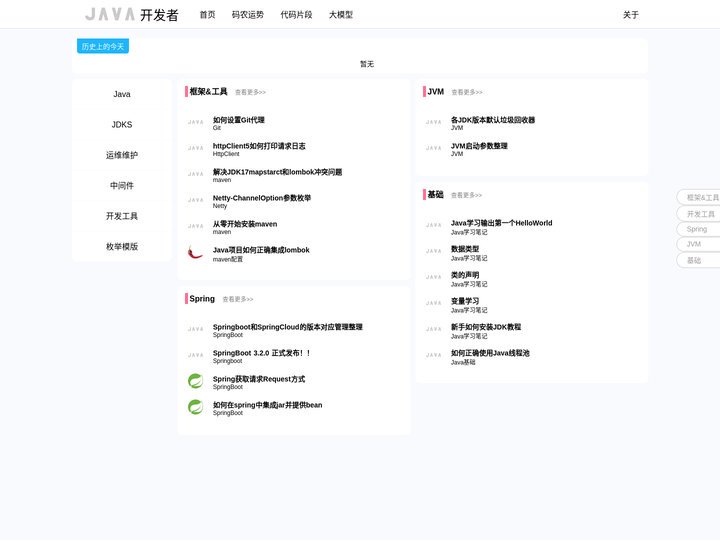720x540 pixels.
Task: Open article Java项目如何正确集成lombok
Action: pyautogui.click(x=261, y=250)
